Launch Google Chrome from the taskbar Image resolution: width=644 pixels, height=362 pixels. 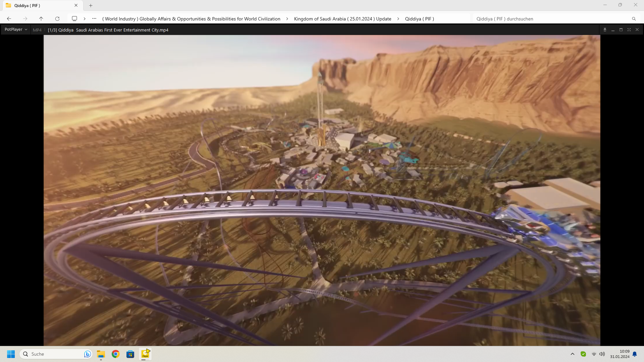pos(116,354)
